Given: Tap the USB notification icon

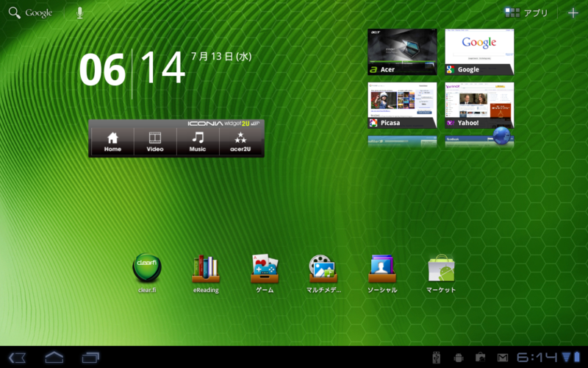Looking at the screenshot, I should pyautogui.click(x=436, y=358).
